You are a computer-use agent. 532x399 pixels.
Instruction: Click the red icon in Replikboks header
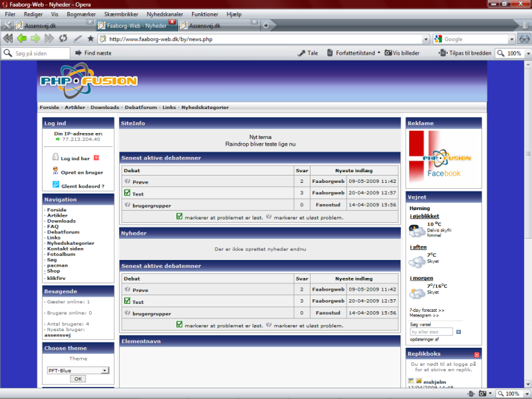(477, 354)
